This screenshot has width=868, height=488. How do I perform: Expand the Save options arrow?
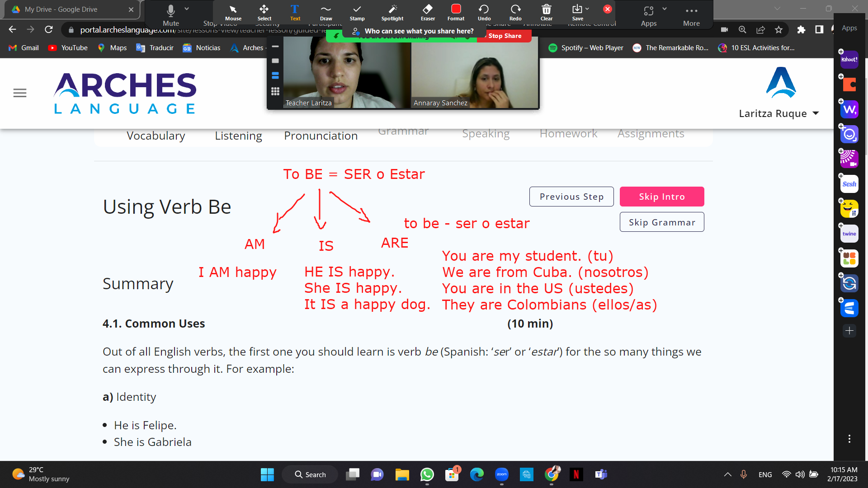coord(587,9)
